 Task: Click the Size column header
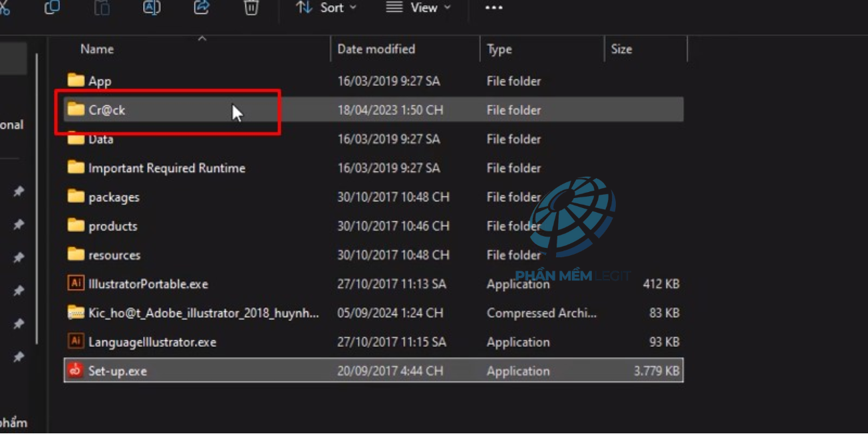click(x=621, y=49)
